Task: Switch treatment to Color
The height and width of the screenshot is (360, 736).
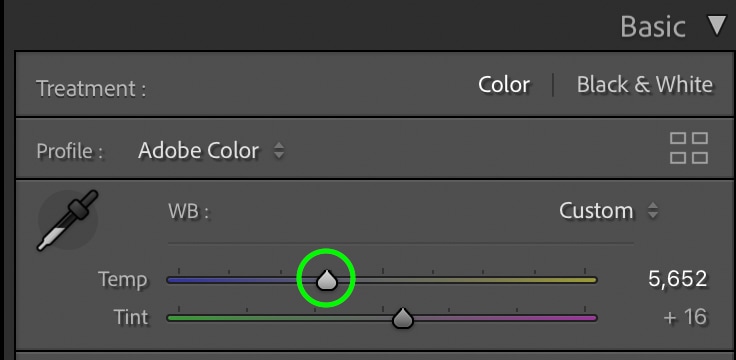Action: pos(504,85)
